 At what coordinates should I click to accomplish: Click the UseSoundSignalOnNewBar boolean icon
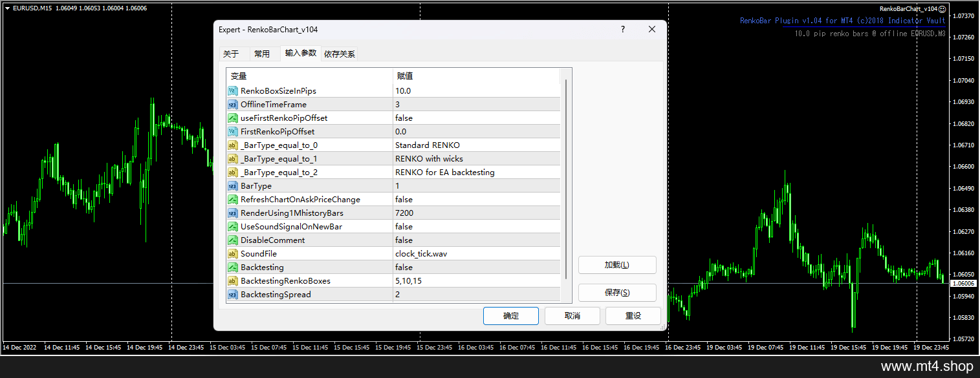pyautogui.click(x=233, y=227)
